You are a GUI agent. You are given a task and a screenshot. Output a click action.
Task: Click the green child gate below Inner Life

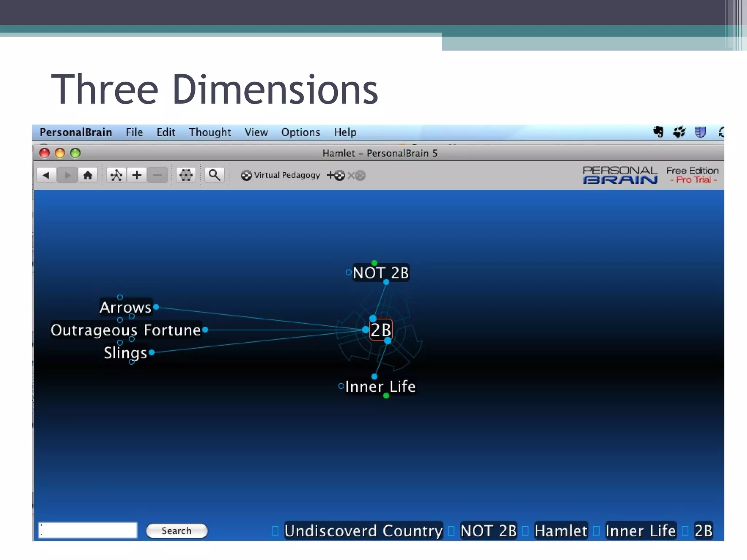coord(386,396)
